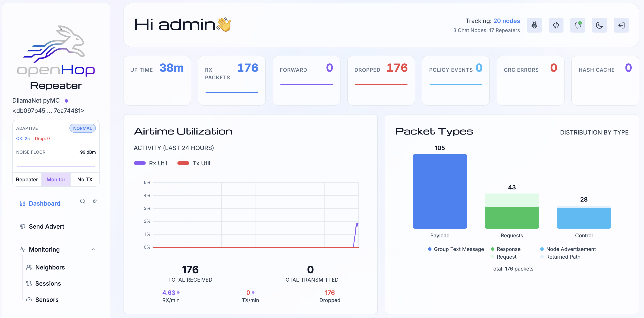The width and height of the screenshot is (644, 318).
Task: Click the Drop: 0 counter
Action: tap(42, 138)
